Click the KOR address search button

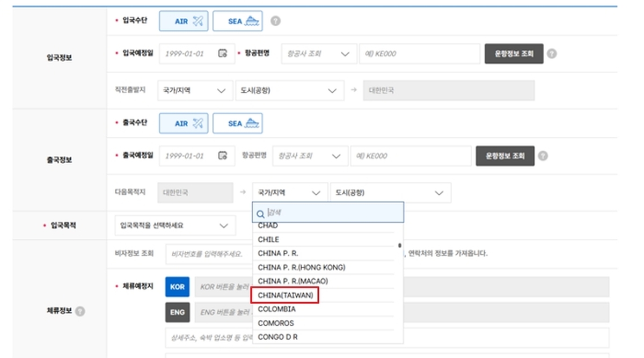[177, 287]
